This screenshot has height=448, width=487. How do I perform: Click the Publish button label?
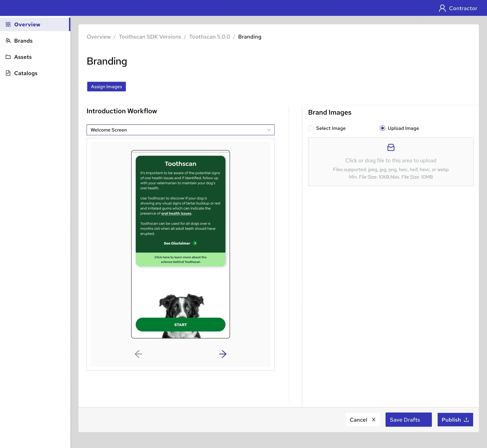(x=451, y=420)
